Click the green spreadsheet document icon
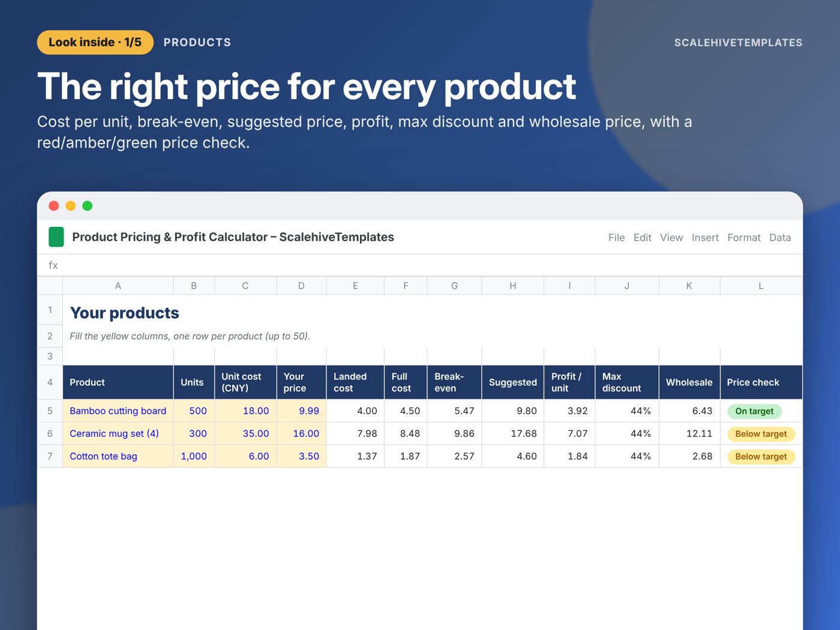This screenshot has height=630, width=840. pyautogui.click(x=56, y=237)
